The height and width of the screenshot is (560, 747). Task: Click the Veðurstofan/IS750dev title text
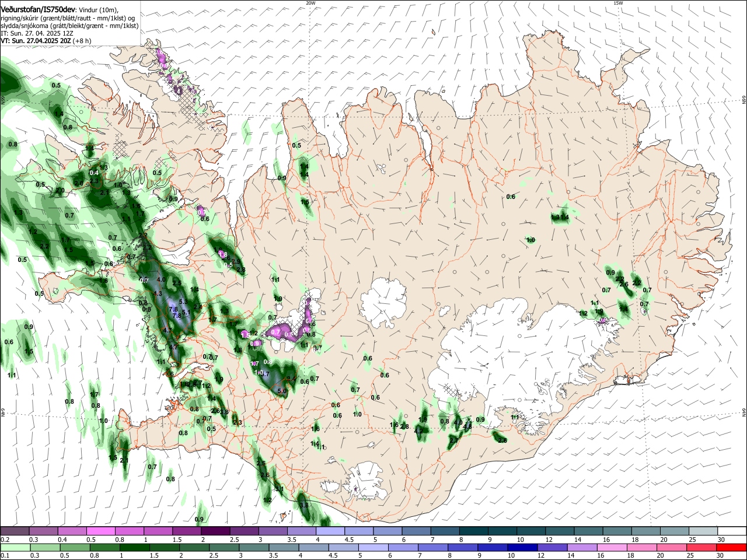[37, 10]
